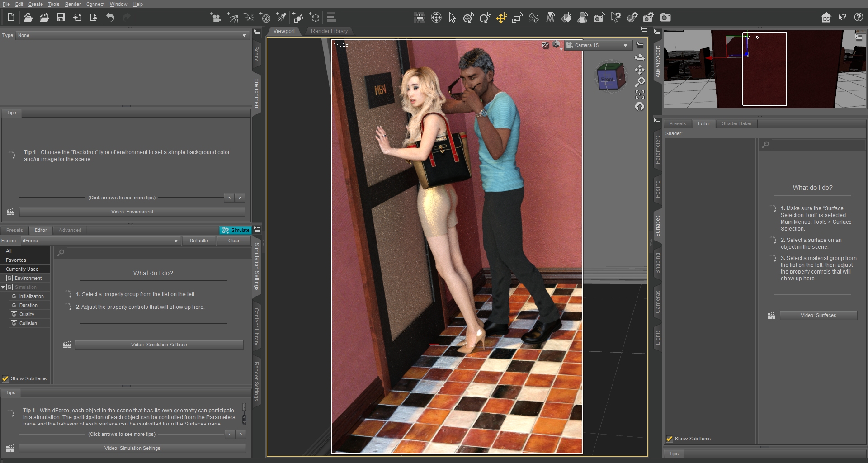Click the viewport Pan arrows icon
Viewport: 868px width, 463px height.
point(640,70)
